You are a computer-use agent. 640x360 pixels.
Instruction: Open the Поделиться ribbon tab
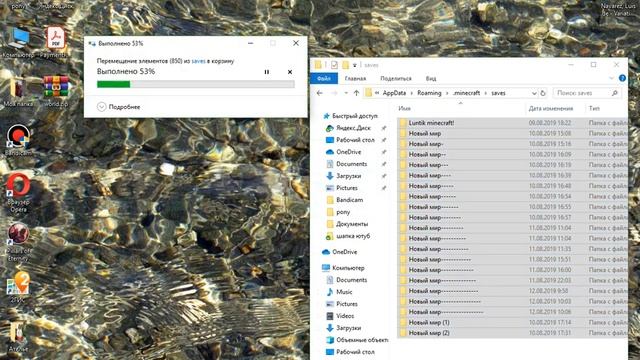click(x=396, y=78)
